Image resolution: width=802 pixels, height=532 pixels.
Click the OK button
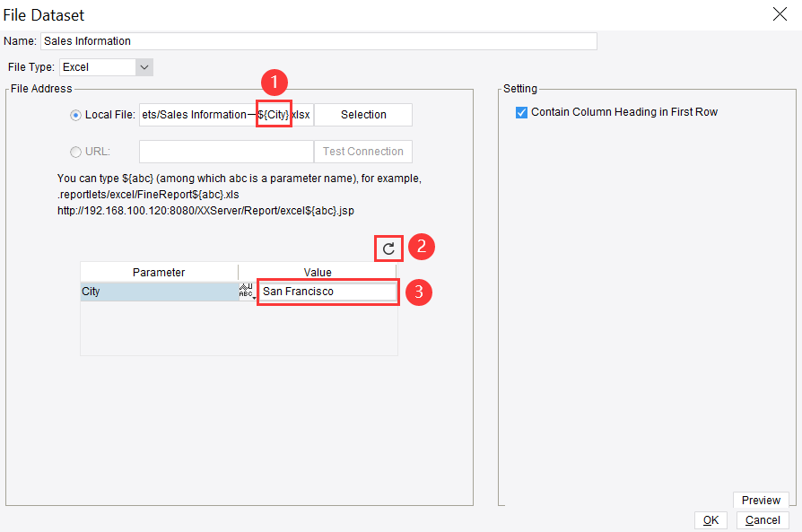click(710, 519)
